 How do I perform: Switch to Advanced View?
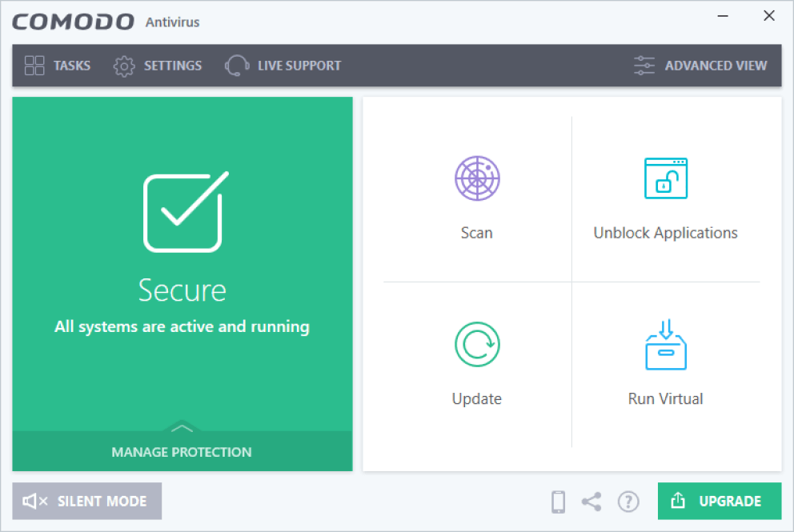(716, 66)
